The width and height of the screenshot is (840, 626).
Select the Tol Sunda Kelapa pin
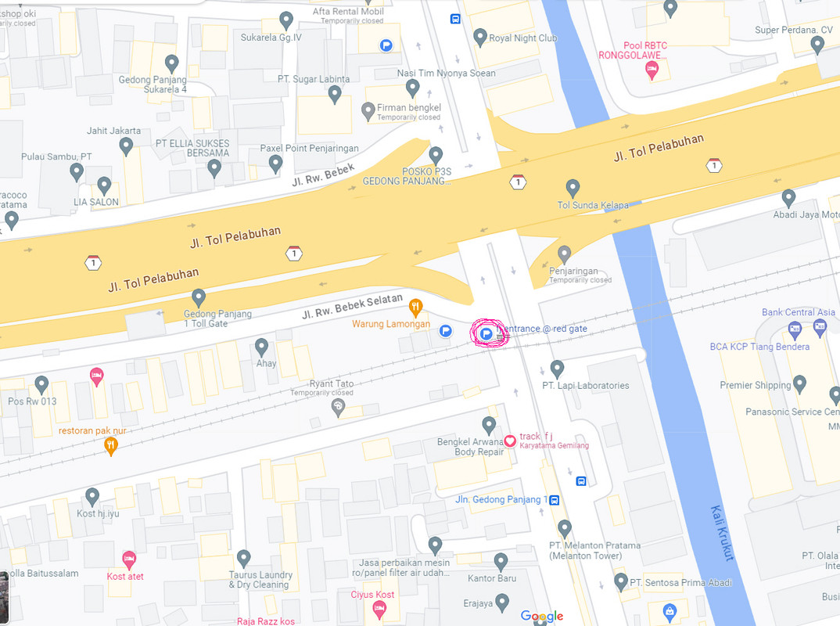[573, 188]
